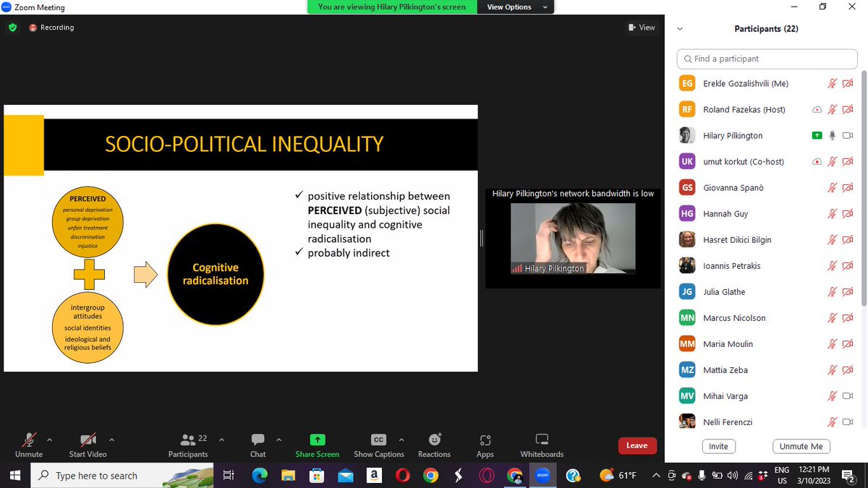Click the Show Captions CC icon

coord(378,440)
